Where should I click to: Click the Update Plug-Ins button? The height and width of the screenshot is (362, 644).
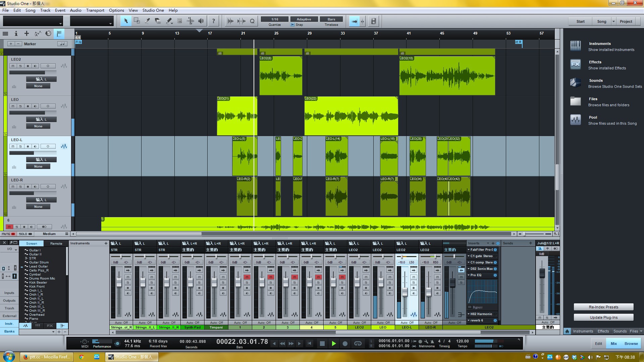(603, 317)
